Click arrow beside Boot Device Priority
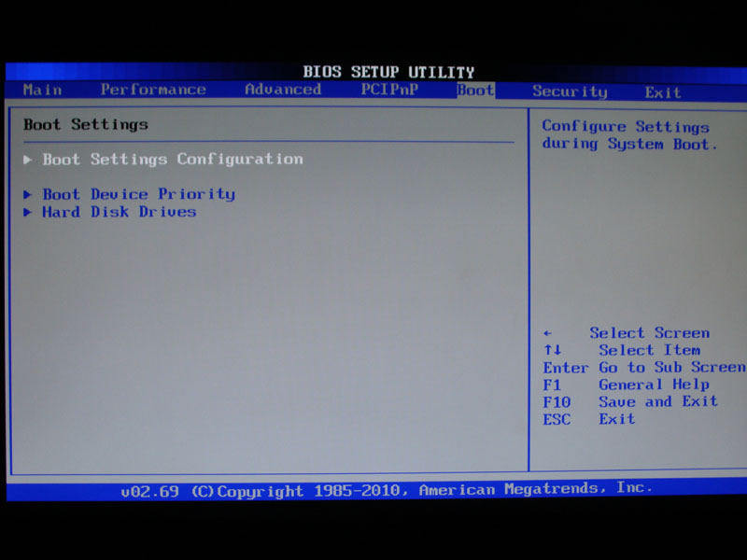The height and width of the screenshot is (560, 747). click(x=28, y=194)
